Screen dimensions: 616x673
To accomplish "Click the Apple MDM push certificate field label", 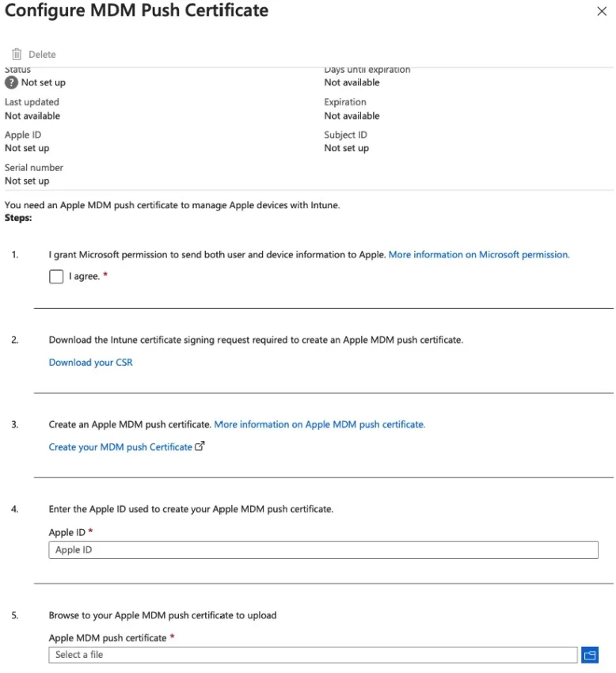I will pos(108,638).
